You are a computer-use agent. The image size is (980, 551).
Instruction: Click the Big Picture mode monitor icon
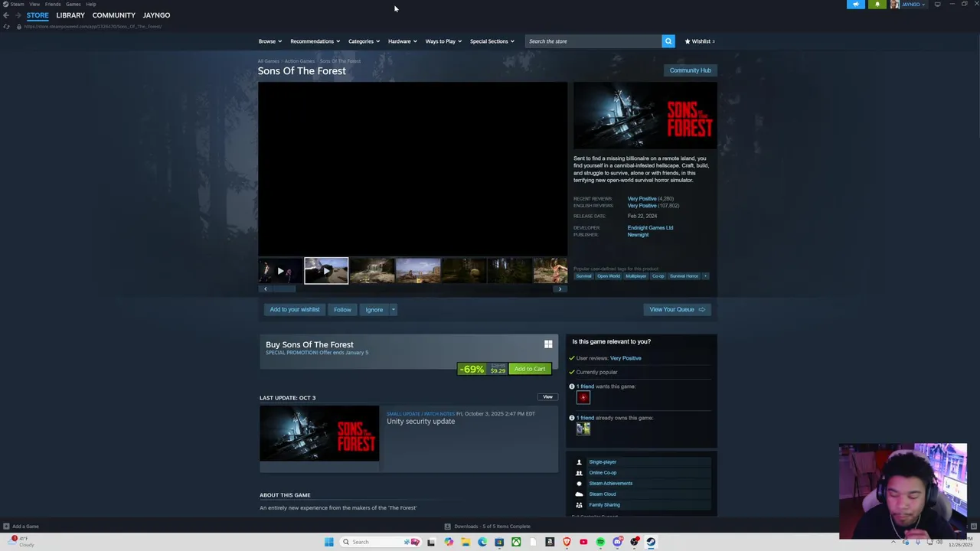[x=937, y=5]
